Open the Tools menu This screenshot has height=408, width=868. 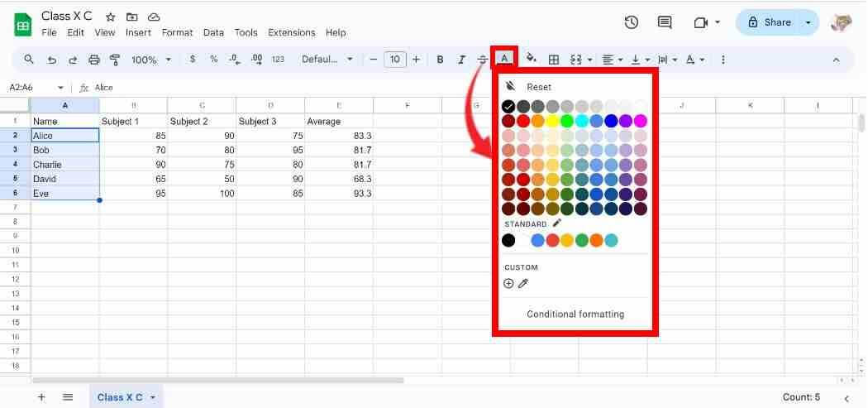coord(246,33)
